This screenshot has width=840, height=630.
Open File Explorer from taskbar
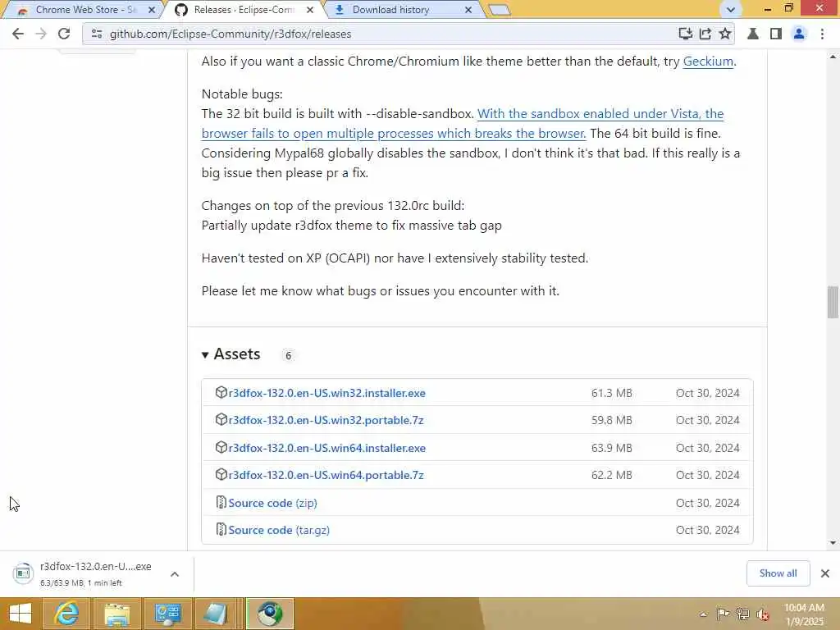(117, 614)
